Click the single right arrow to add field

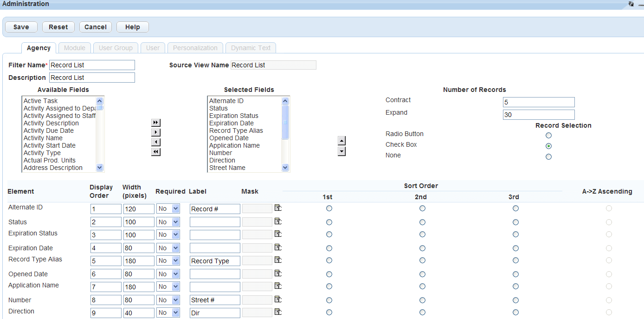156,132
